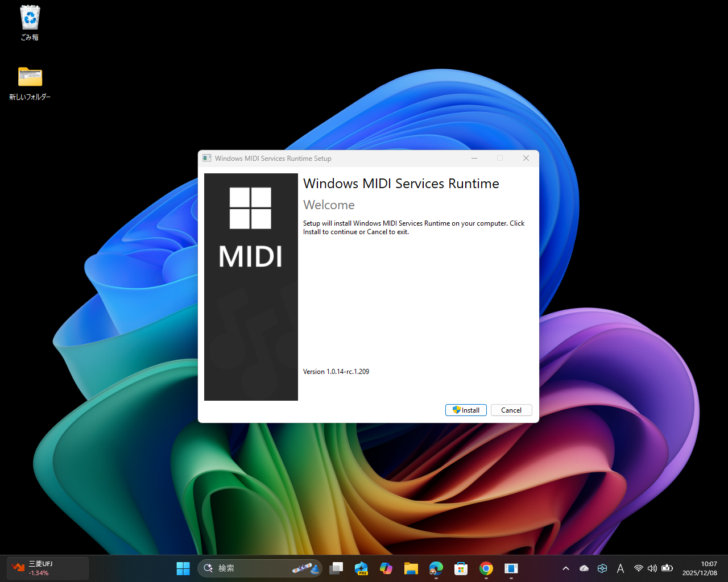Toggle the IME input mode indicator
728x582 pixels.
(x=621, y=568)
